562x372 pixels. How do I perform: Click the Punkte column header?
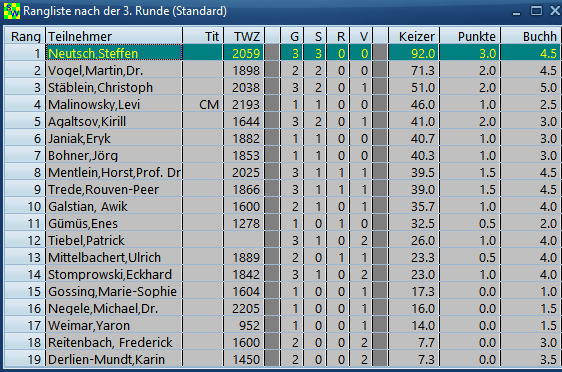pyautogui.click(x=470, y=36)
